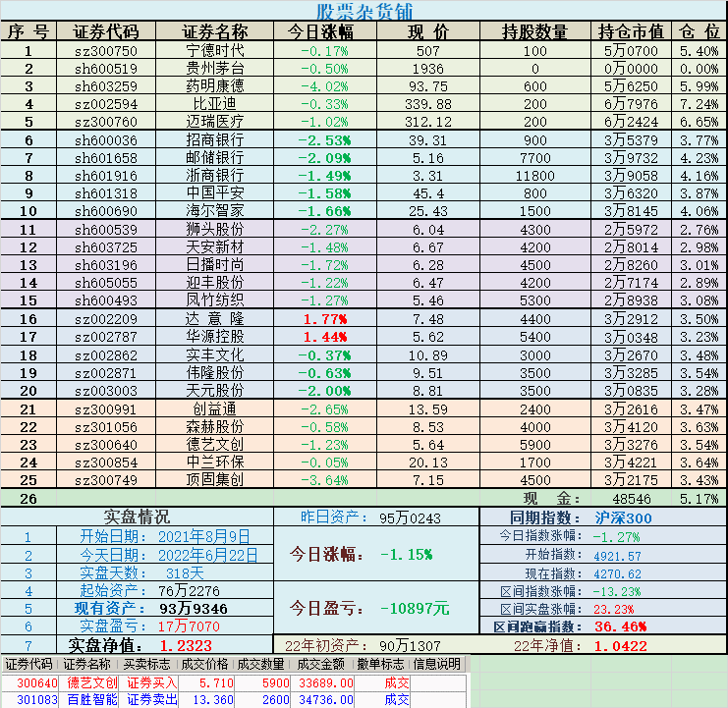The width and height of the screenshot is (728, 708).
Task: Select 药明康德 change -4.02%
Action: click(x=324, y=86)
